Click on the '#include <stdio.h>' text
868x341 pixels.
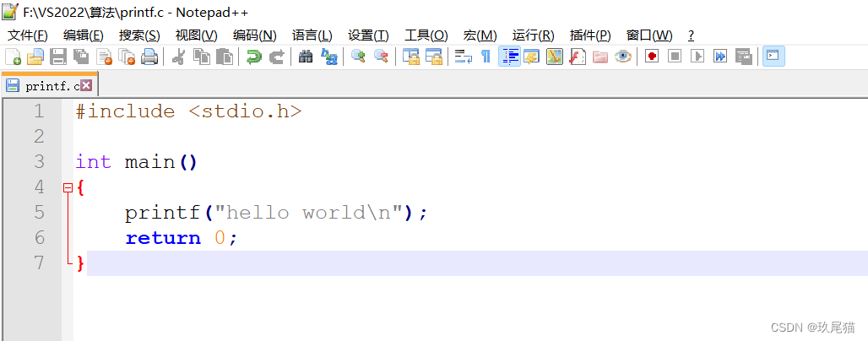pos(188,111)
